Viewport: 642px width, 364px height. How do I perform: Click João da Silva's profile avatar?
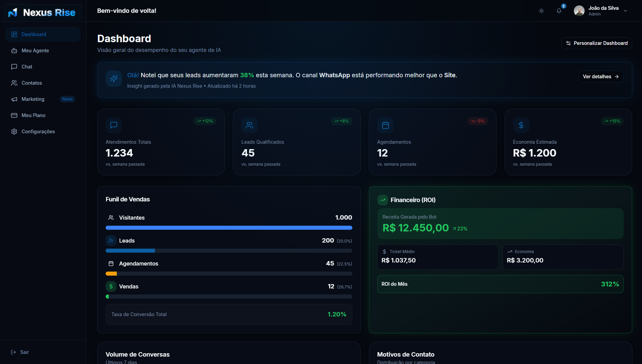point(579,11)
